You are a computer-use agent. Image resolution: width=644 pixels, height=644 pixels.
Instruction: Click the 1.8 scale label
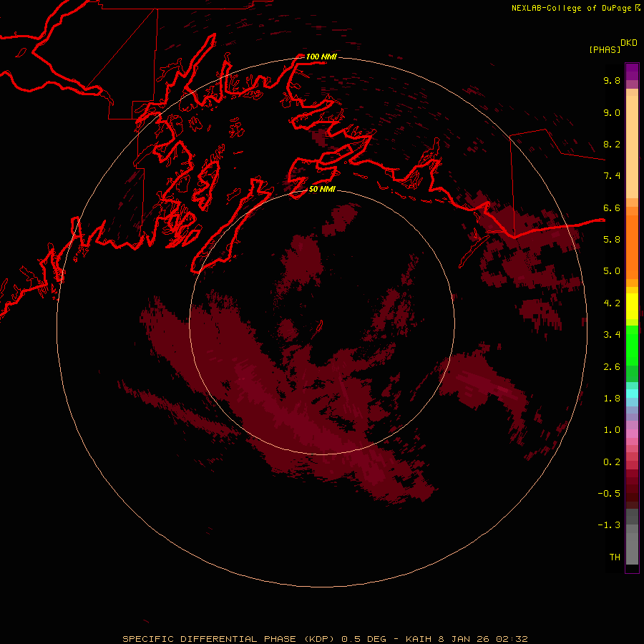point(612,399)
